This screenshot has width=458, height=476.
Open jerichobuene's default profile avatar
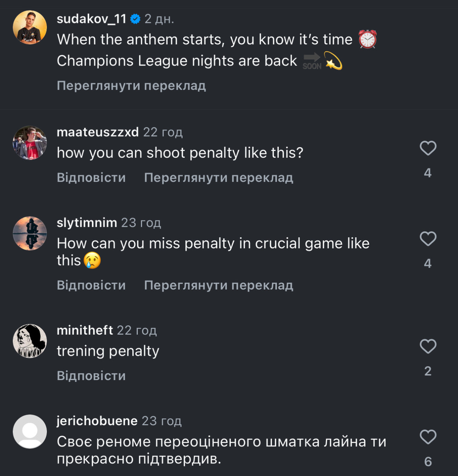[x=30, y=432]
